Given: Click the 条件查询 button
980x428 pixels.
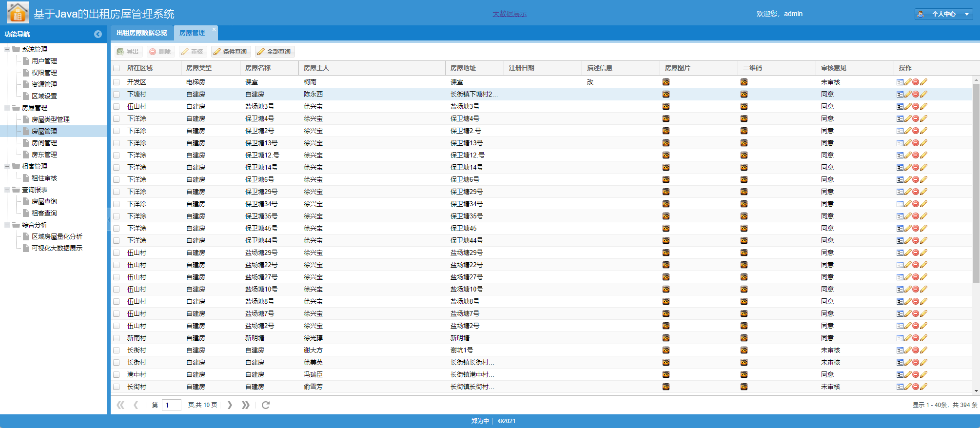Looking at the screenshot, I should 231,52.
